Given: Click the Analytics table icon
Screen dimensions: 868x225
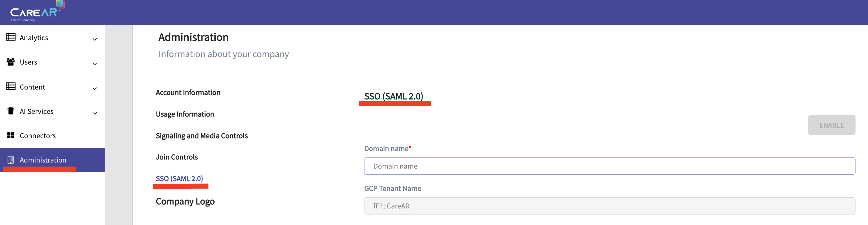Looking at the screenshot, I should tap(11, 37).
